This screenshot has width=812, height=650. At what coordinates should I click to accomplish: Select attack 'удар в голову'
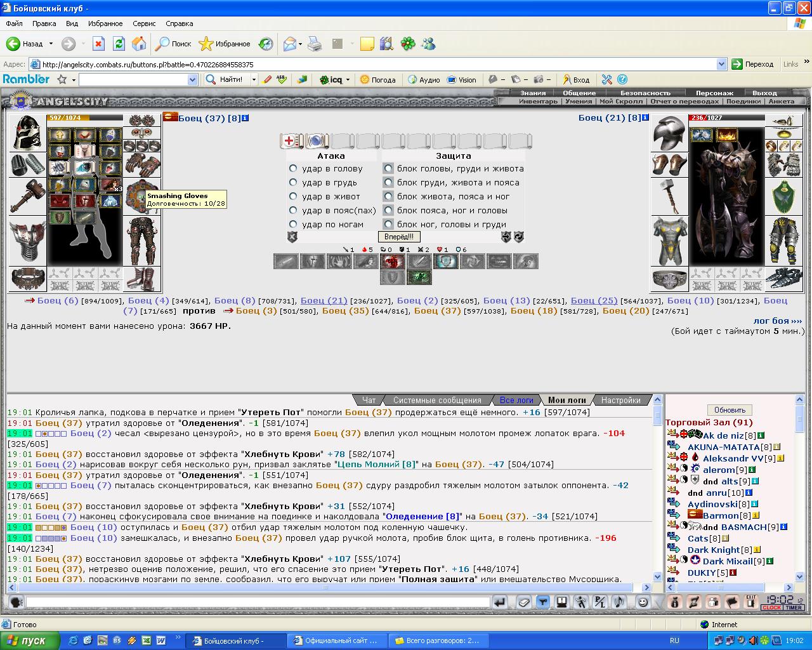293,168
